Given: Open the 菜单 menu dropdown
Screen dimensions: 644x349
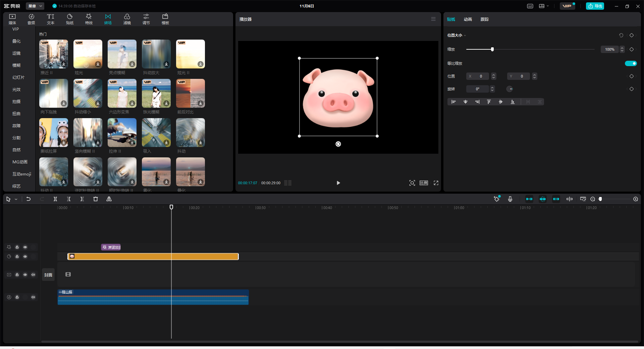Looking at the screenshot, I should 35,6.
